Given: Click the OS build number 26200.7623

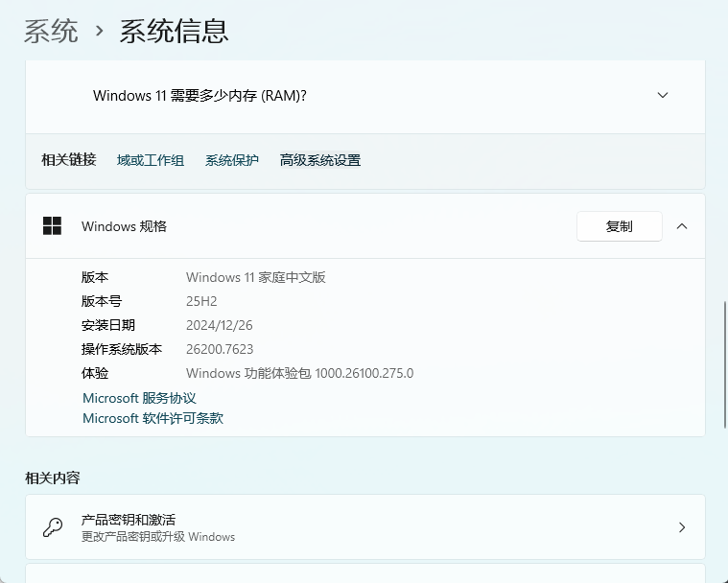Looking at the screenshot, I should (x=220, y=349).
